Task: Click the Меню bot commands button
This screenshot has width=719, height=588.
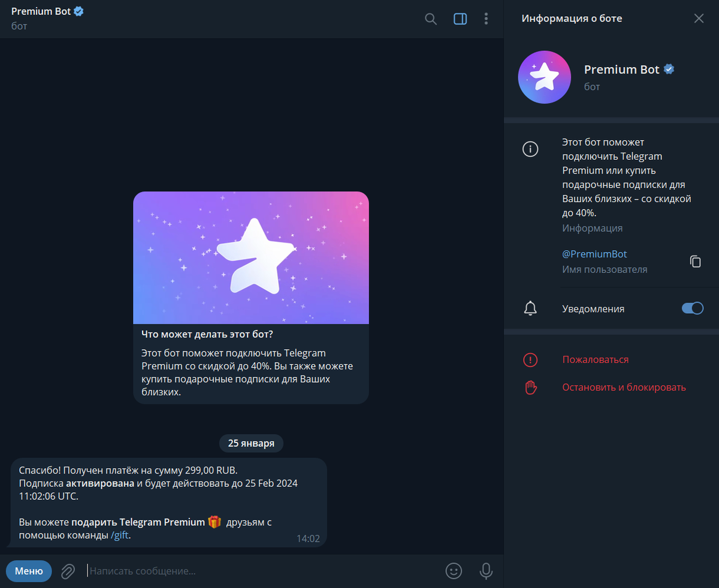Action: pyautogui.click(x=29, y=571)
